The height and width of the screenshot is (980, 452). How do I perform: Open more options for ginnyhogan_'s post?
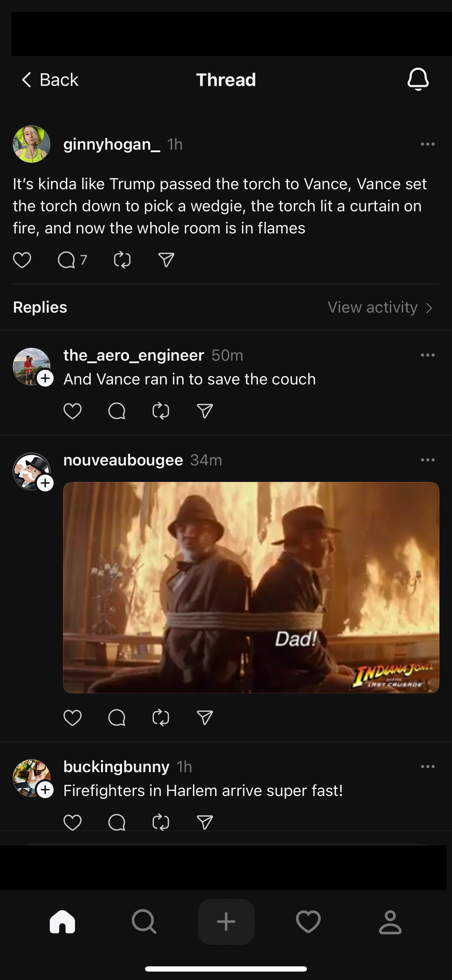pyautogui.click(x=428, y=144)
